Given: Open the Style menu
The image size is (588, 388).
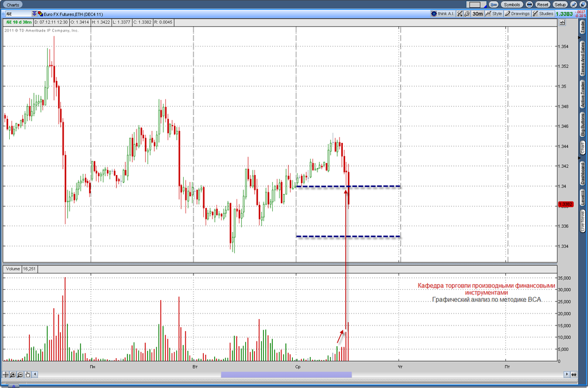Looking at the screenshot, I should point(493,14).
